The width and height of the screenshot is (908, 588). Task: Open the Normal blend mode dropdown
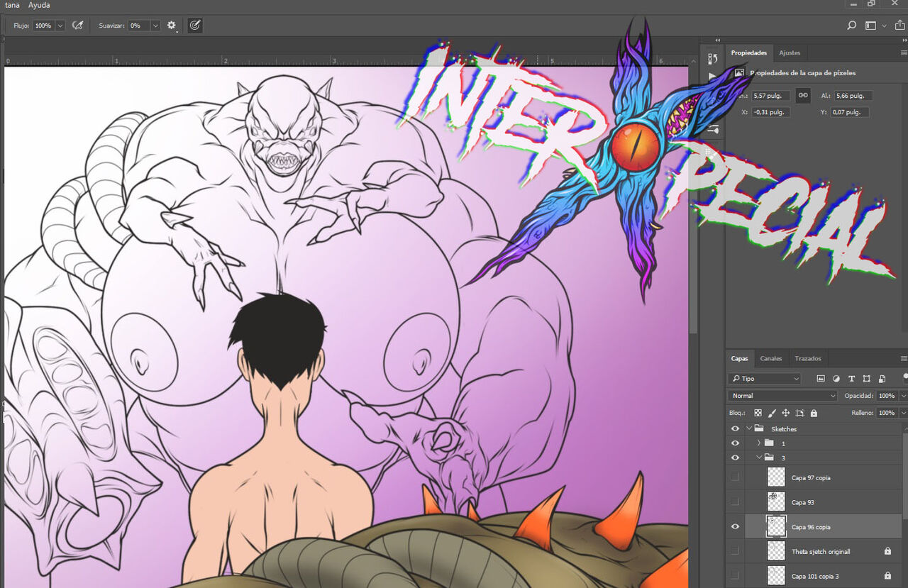tap(783, 396)
